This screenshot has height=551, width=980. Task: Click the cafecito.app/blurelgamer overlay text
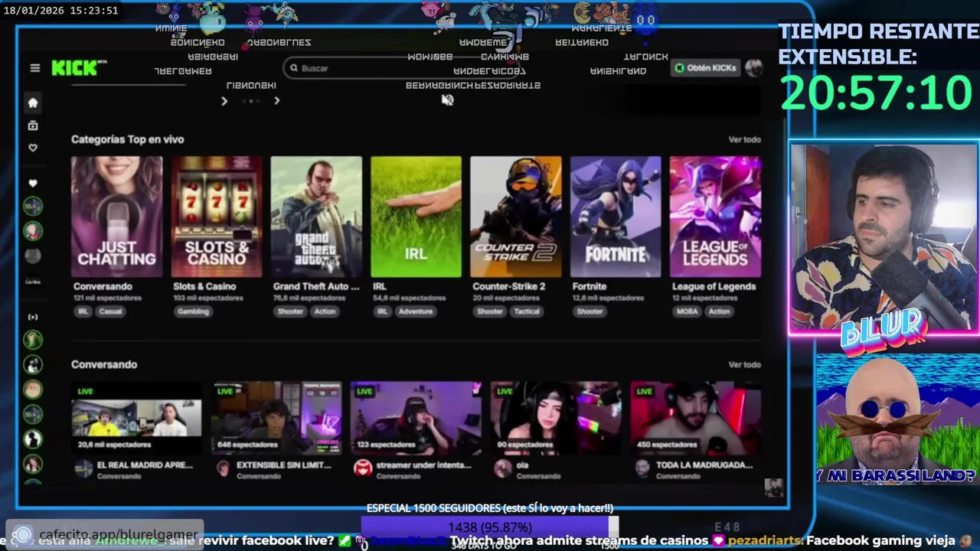[118, 535]
